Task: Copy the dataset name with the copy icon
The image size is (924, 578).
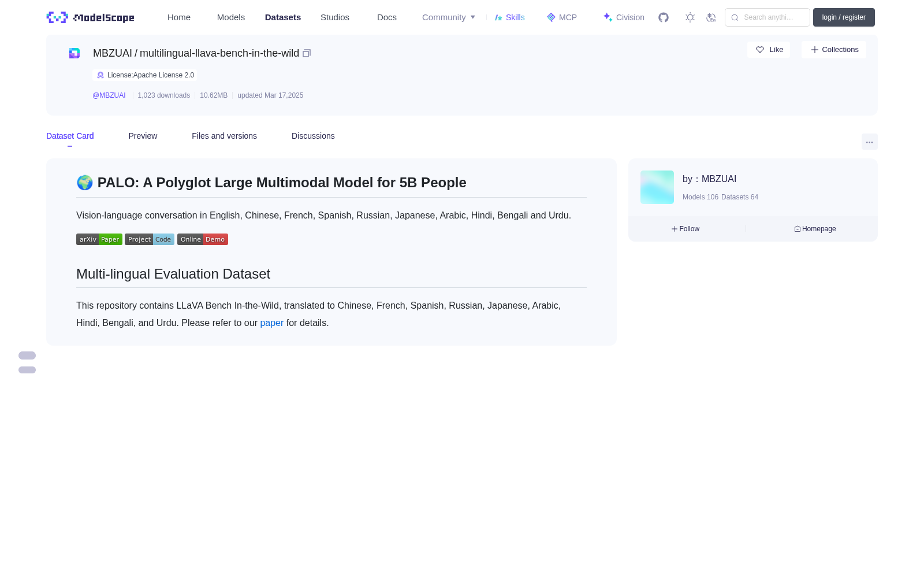Action: [307, 53]
